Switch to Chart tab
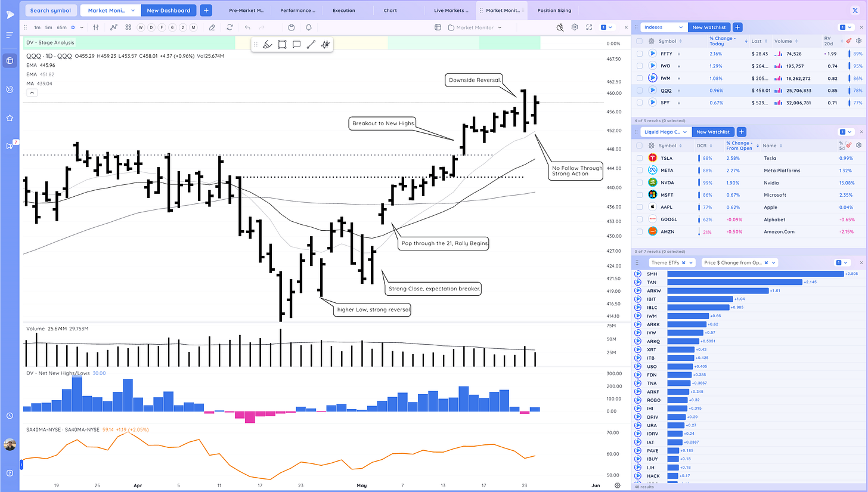 point(390,10)
